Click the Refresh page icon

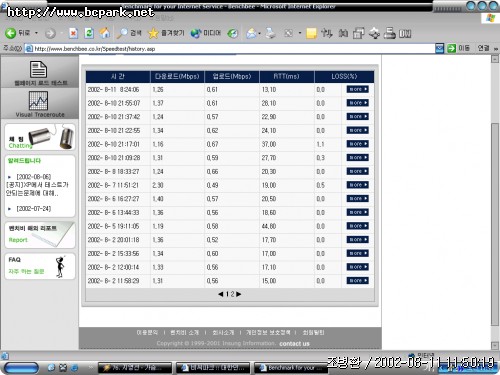coord(89,33)
